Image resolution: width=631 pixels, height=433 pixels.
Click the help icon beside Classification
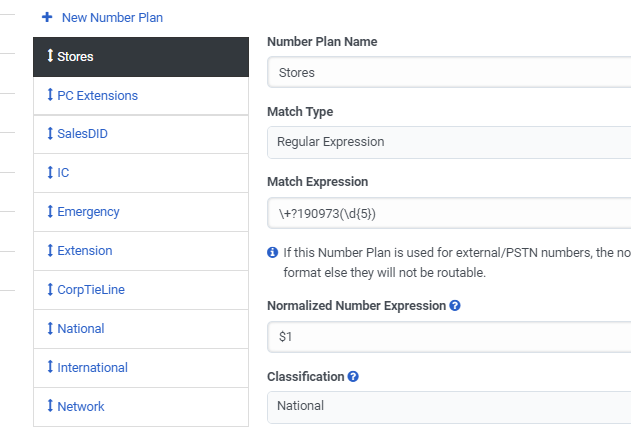[x=353, y=377]
